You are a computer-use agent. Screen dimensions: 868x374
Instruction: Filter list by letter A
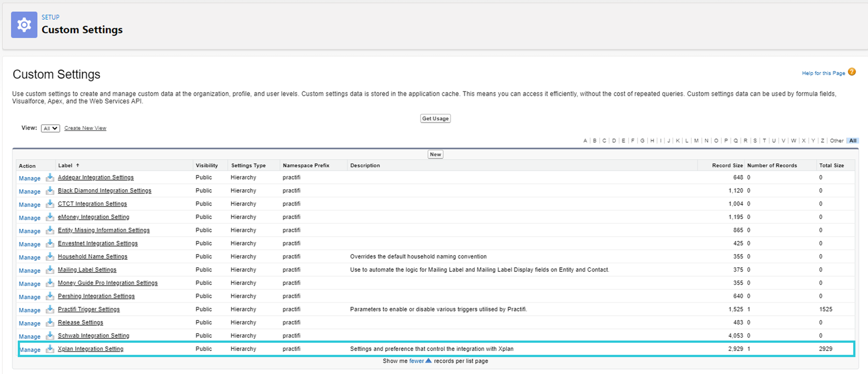coord(585,141)
